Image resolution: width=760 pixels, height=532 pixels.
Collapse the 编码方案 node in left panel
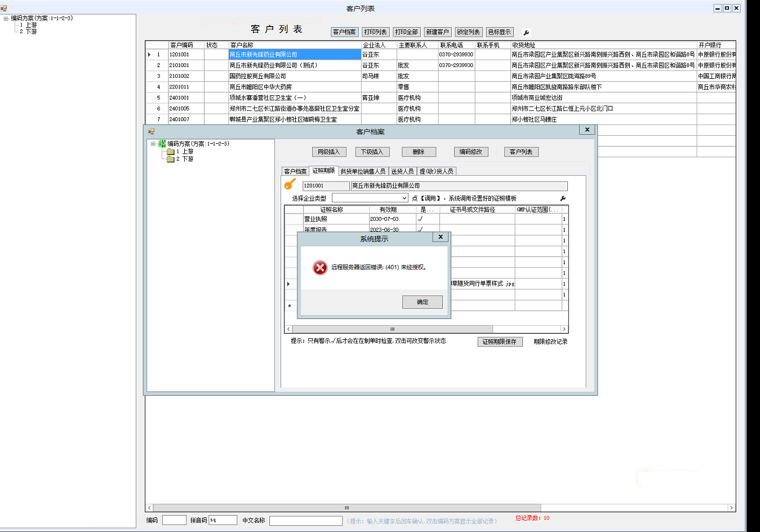6,19
